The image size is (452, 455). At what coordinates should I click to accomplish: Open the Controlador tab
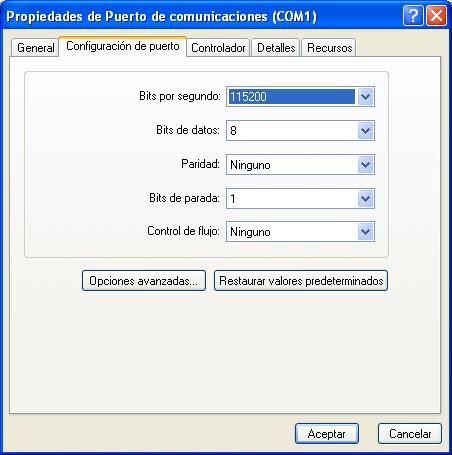click(218, 48)
